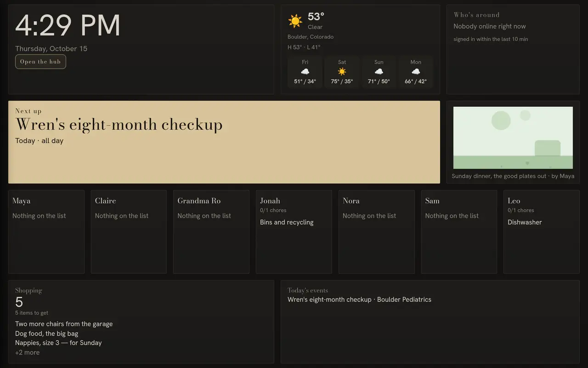Click Monday's cloud forecast icon
588x368 pixels.
(x=416, y=72)
